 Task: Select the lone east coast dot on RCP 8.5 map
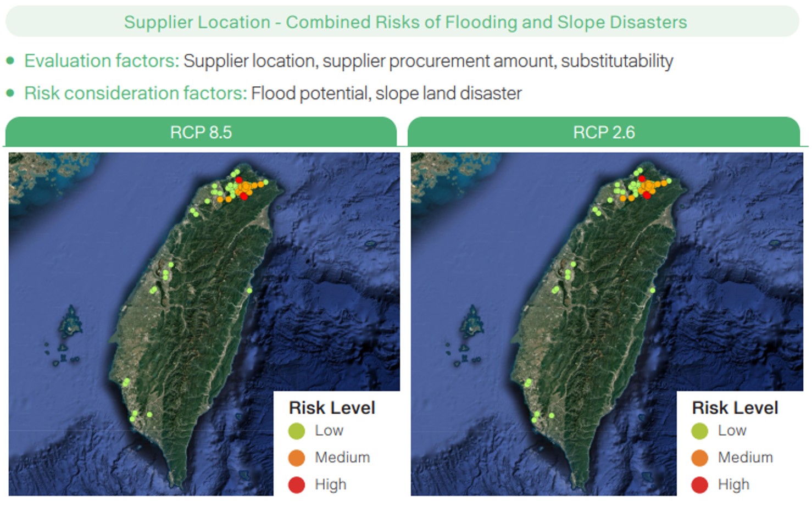point(249,290)
